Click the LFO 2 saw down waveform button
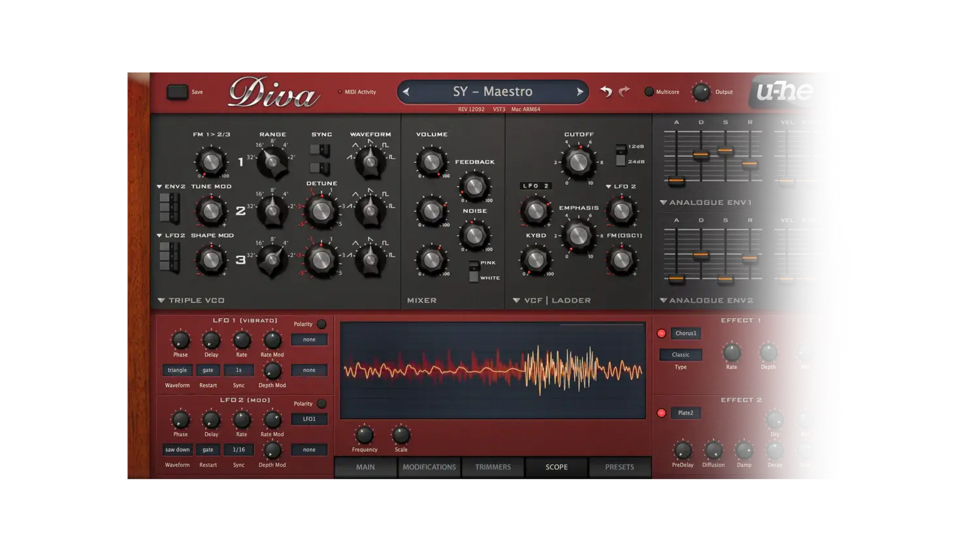The height and width of the screenshot is (551, 980). pyautogui.click(x=177, y=450)
